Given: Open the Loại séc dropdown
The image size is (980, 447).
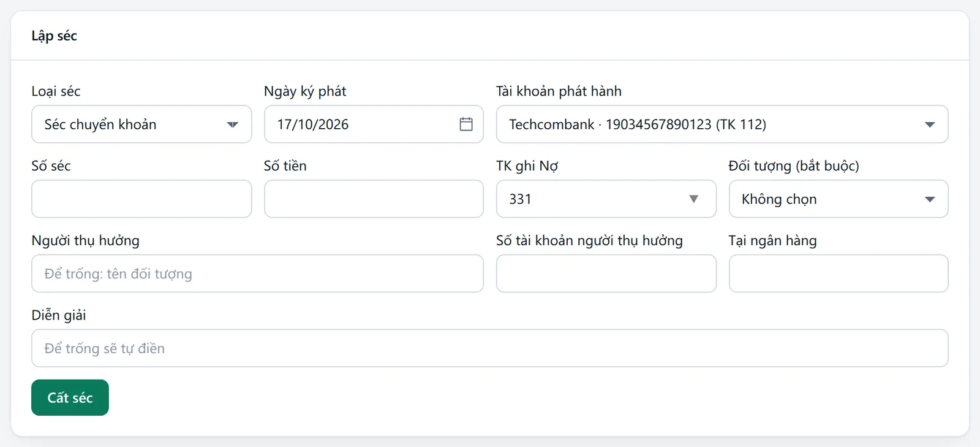Looking at the screenshot, I should click(x=141, y=124).
